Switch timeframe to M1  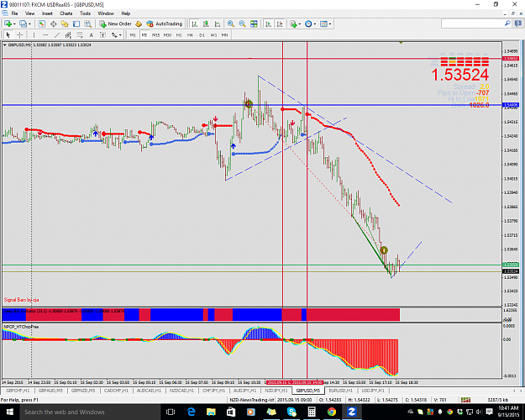click(x=133, y=34)
